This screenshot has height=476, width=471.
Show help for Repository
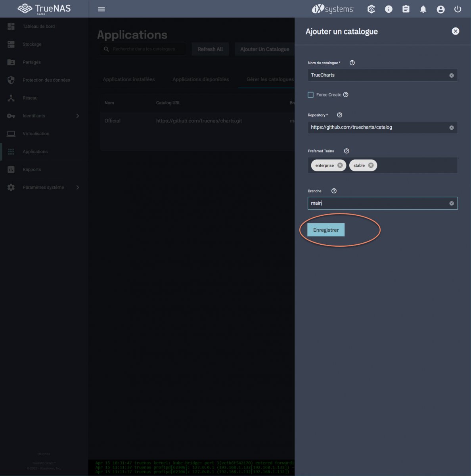(339, 115)
